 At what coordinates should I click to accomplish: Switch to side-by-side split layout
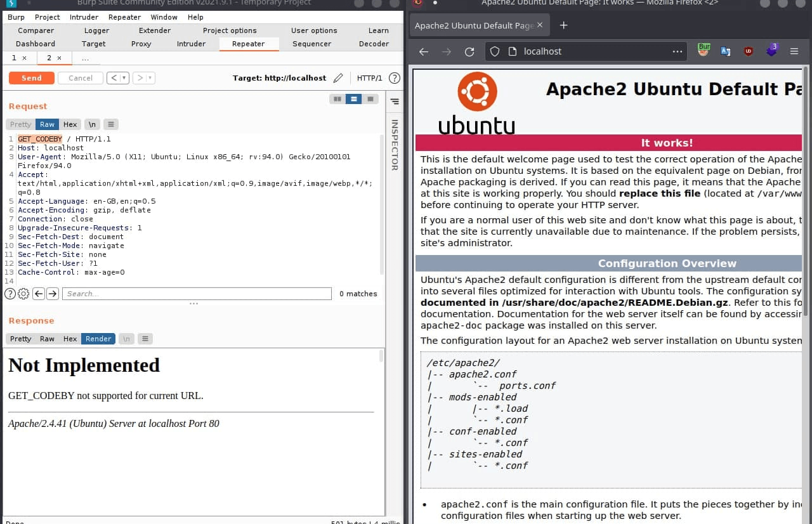[337, 99]
